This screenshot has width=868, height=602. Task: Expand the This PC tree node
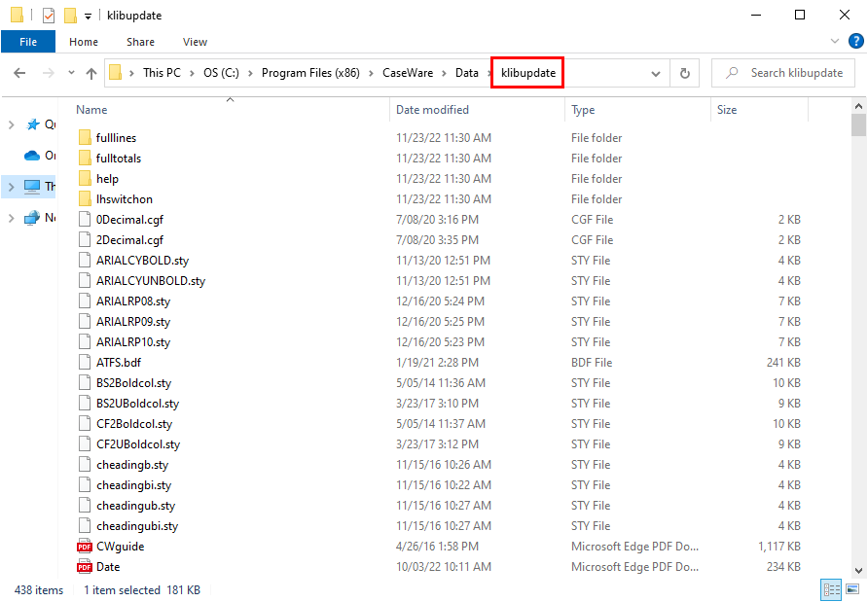click(11, 187)
